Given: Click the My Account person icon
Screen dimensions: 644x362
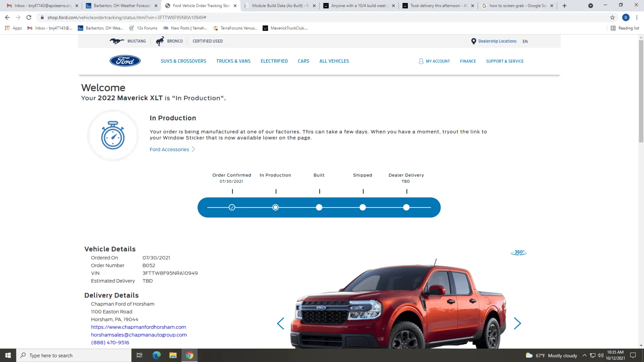Looking at the screenshot, I should point(421,61).
